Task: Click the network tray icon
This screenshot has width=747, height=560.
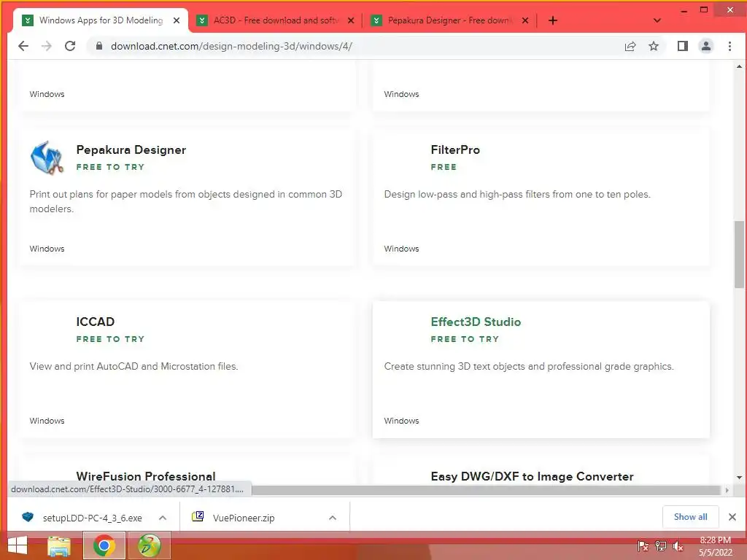Action: [x=660, y=546]
